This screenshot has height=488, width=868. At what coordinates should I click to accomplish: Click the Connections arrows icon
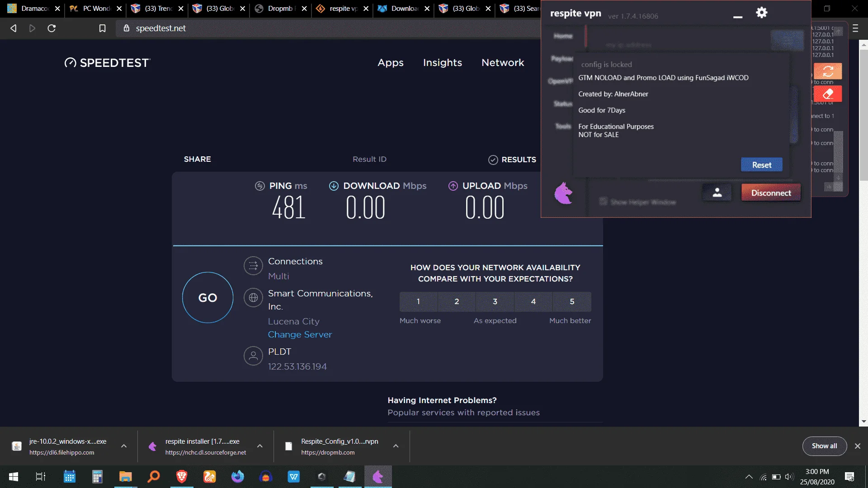[253, 266]
